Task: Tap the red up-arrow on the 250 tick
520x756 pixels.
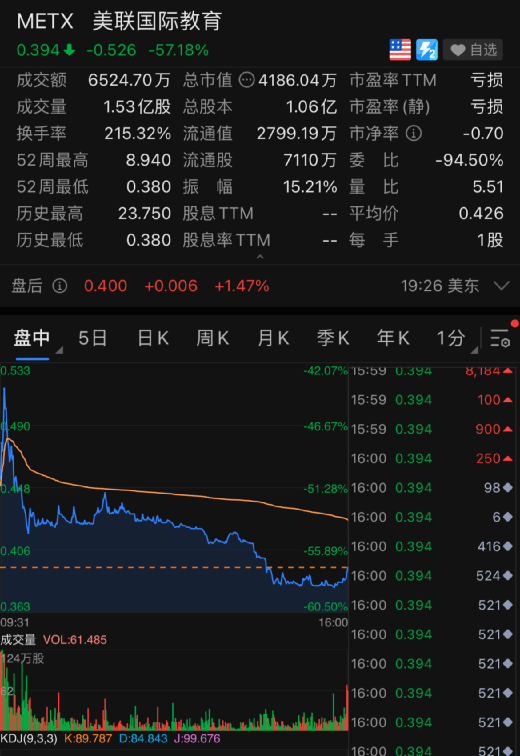Action: [x=507, y=459]
